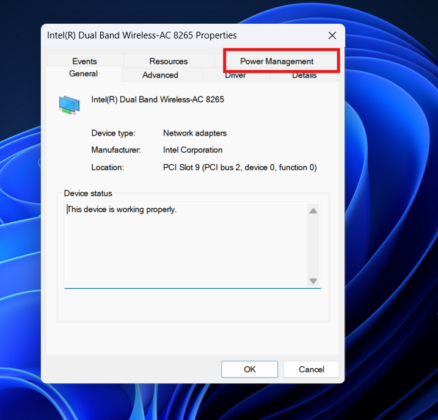This screenshot has width=438, height=420.
Task: Click the 'Intel(R) Dual Band Wireless-AC 8265' device name
Action: click(158, 100)
